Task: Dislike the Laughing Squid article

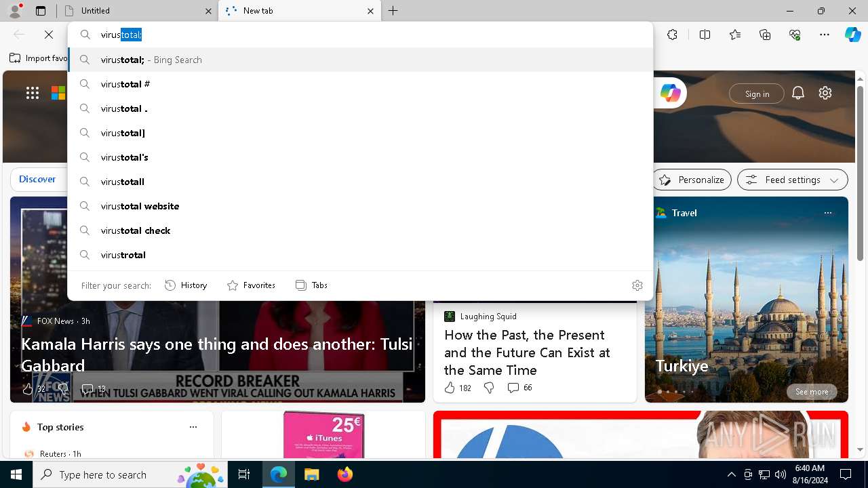Action: [489, 388]
